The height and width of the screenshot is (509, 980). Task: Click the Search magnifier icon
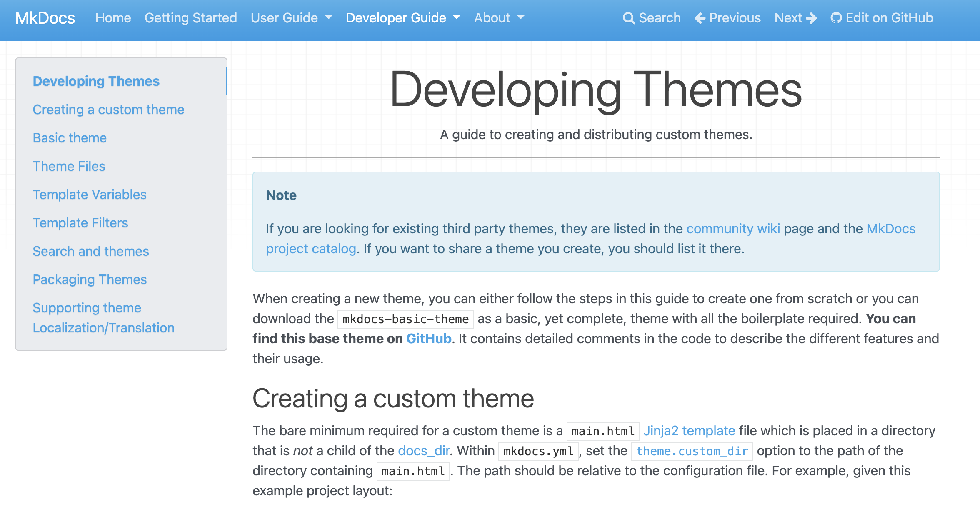pyautogui.click(x=629, y=18)
